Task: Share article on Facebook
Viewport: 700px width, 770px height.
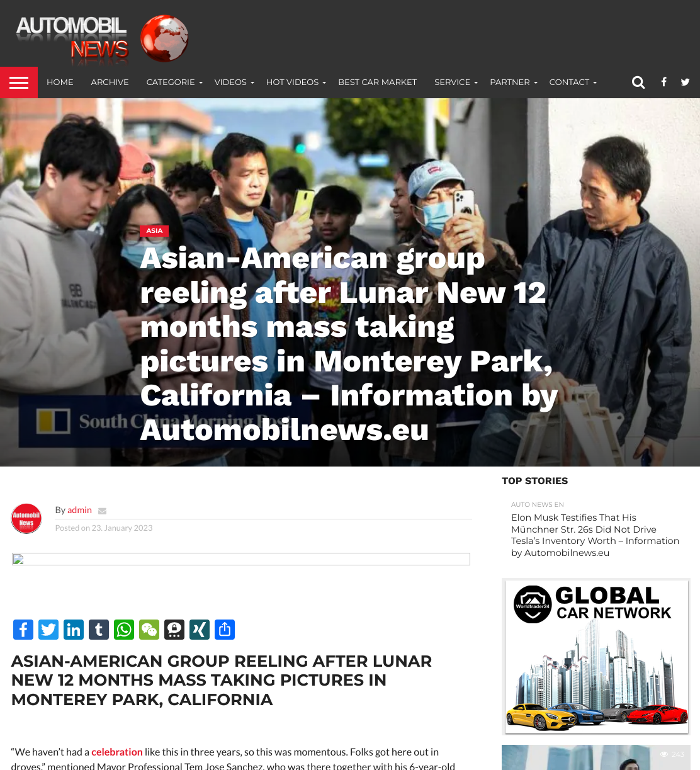Action: (23, 630)
